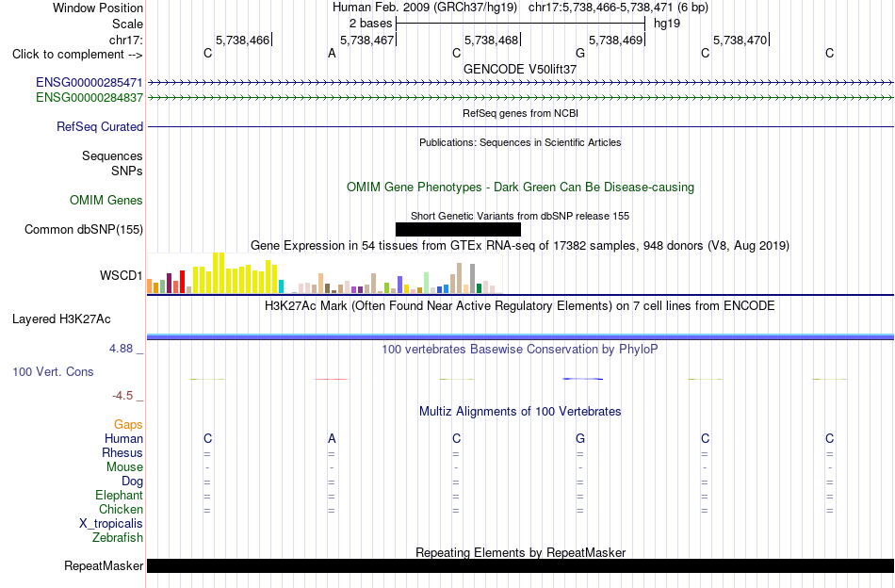
Task: Click the blue ENSG00000285471 intron arrow line
Action: coord(520,83)
